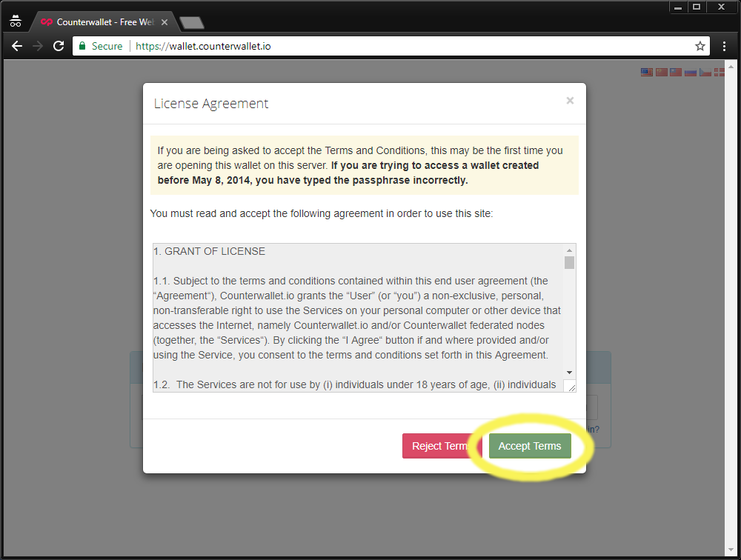Screen dimensions: 741x560
Task: Click the '1. GRANT OF LICENSE' heading
Action: (210, 251)
